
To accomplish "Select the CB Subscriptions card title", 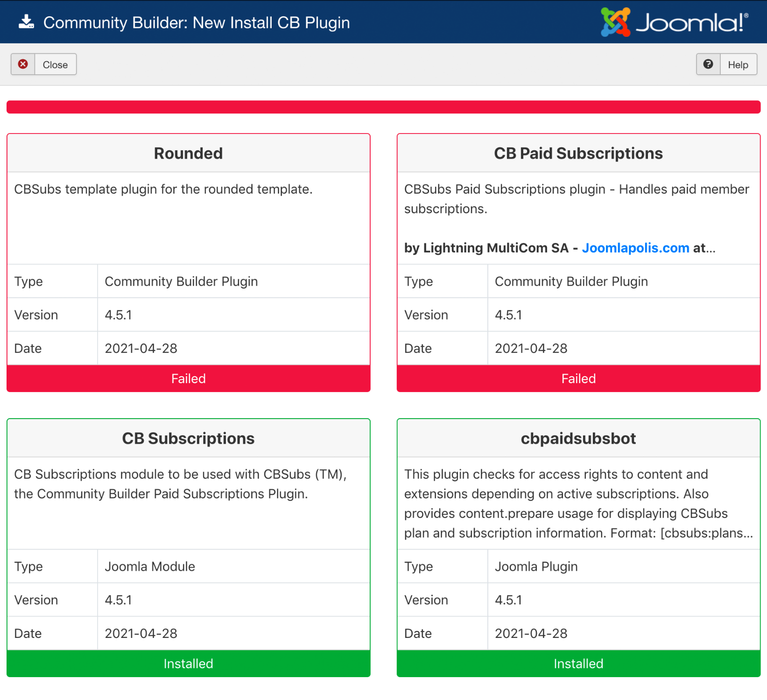I will tap(188, 439).
